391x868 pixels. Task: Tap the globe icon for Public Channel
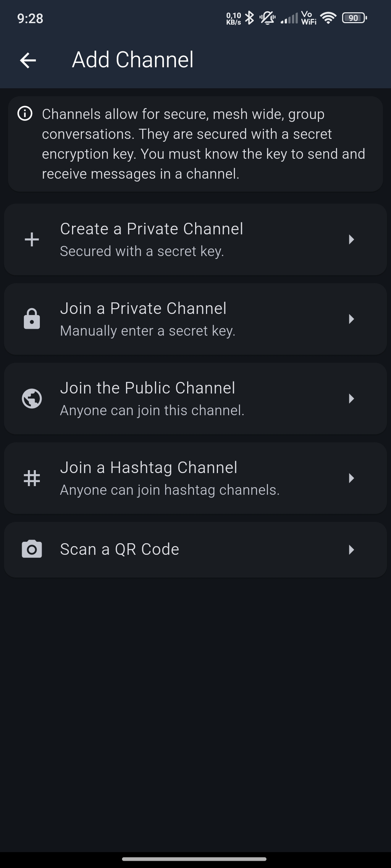32,399
